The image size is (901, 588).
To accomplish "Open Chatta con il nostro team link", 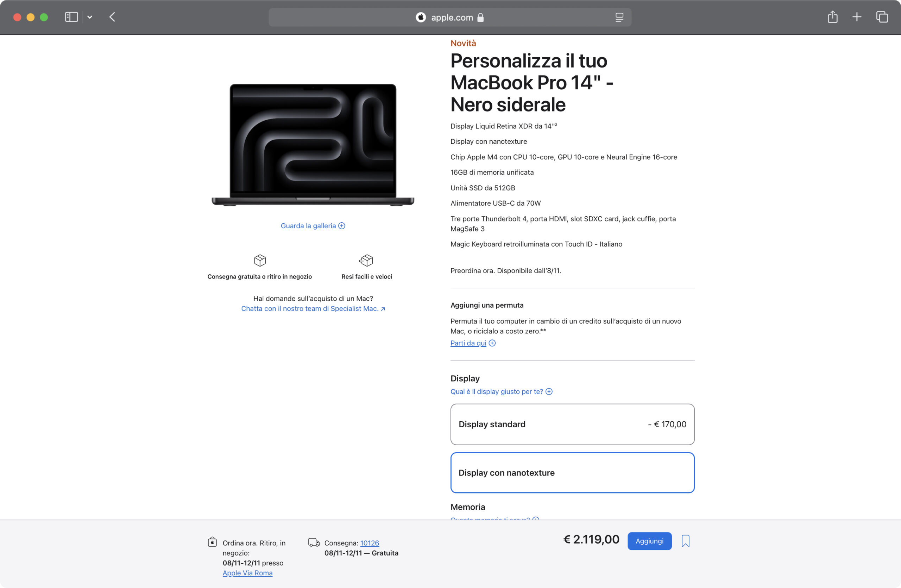I will click(x=313, y=309).
